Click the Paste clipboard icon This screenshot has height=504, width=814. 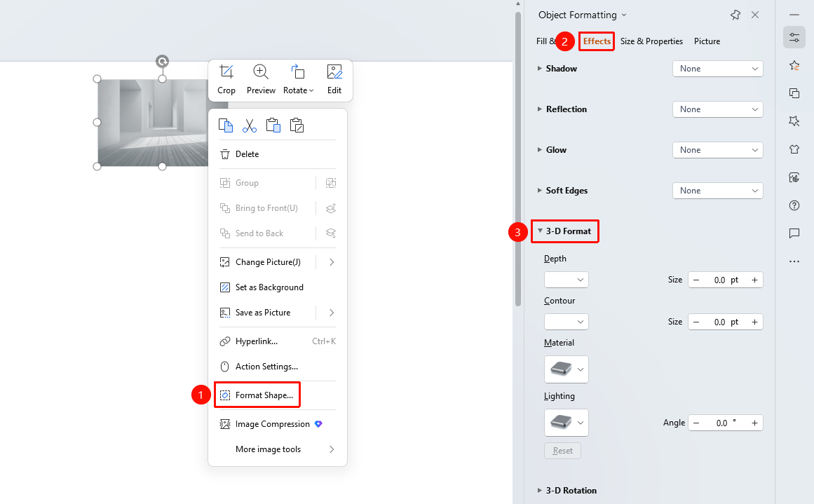pyautogui.click(x=273, y=125)
